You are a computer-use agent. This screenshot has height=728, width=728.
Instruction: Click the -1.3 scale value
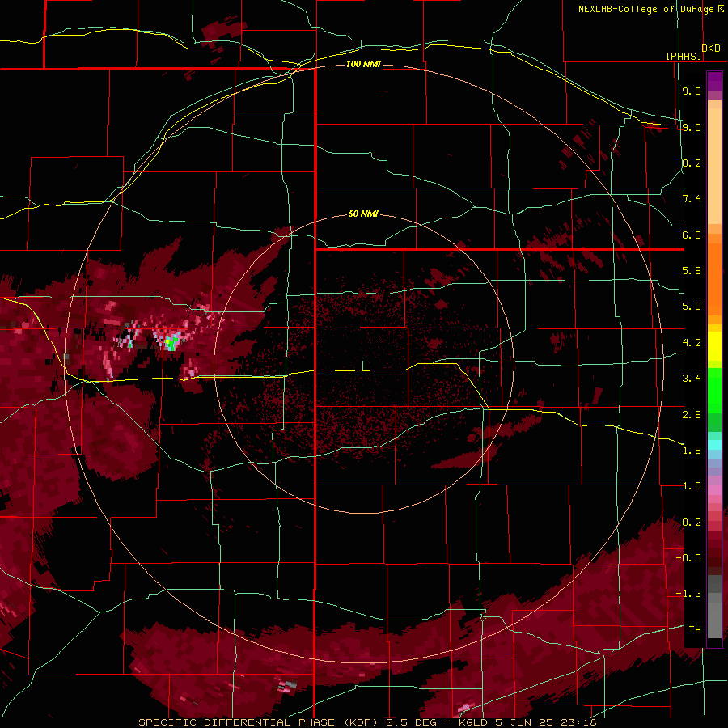coord(688,594)
